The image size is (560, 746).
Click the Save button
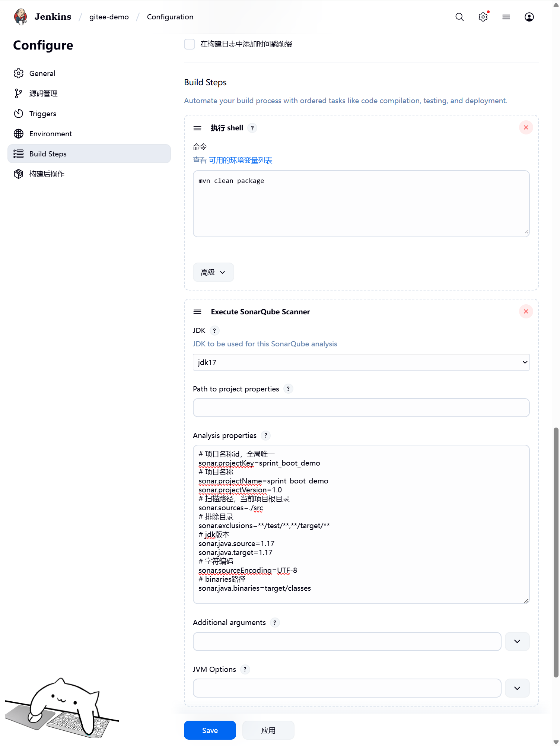tap(210, 730)
